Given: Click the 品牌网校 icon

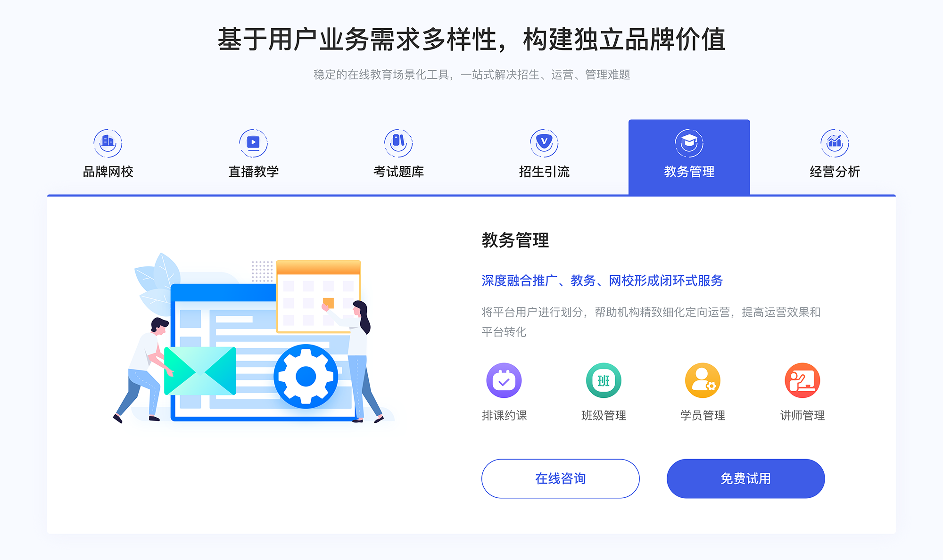Looking at the screenshot, I should click(x=106, y=140).
